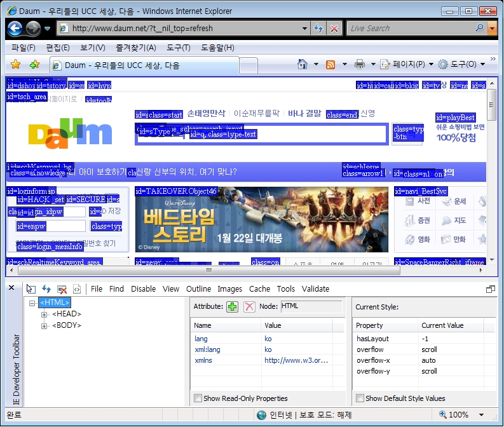Image resolution: width=504 pixels, height=427 pixels.
Task: Click the green Add Attribute button
Action: pos(232,307)
